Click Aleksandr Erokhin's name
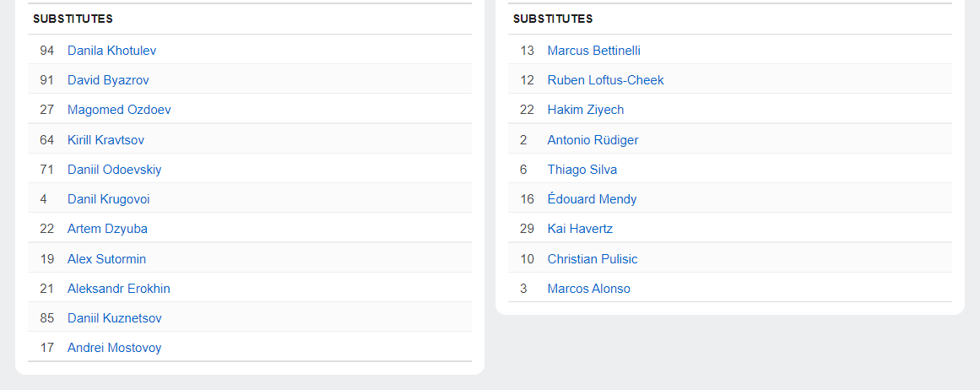 point(118,289)
